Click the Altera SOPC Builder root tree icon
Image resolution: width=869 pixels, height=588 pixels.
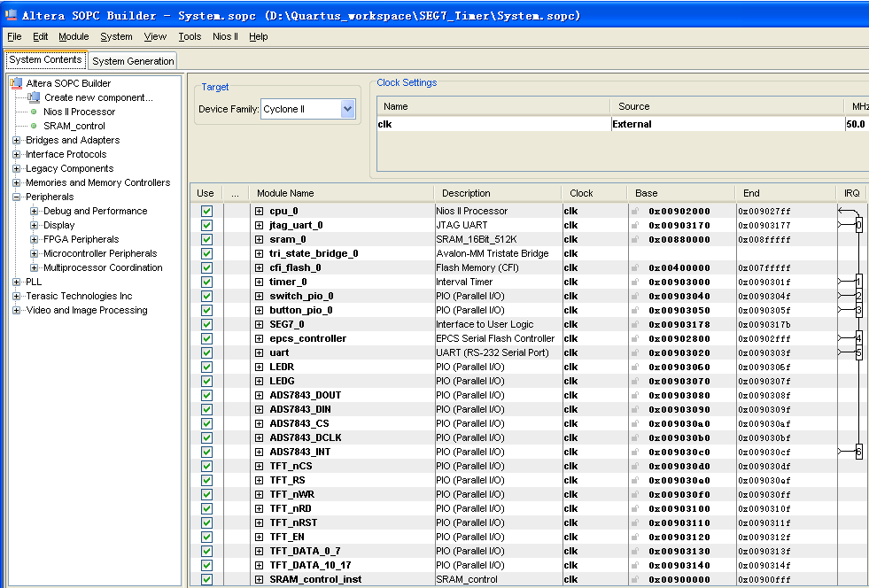coord(16,83)
